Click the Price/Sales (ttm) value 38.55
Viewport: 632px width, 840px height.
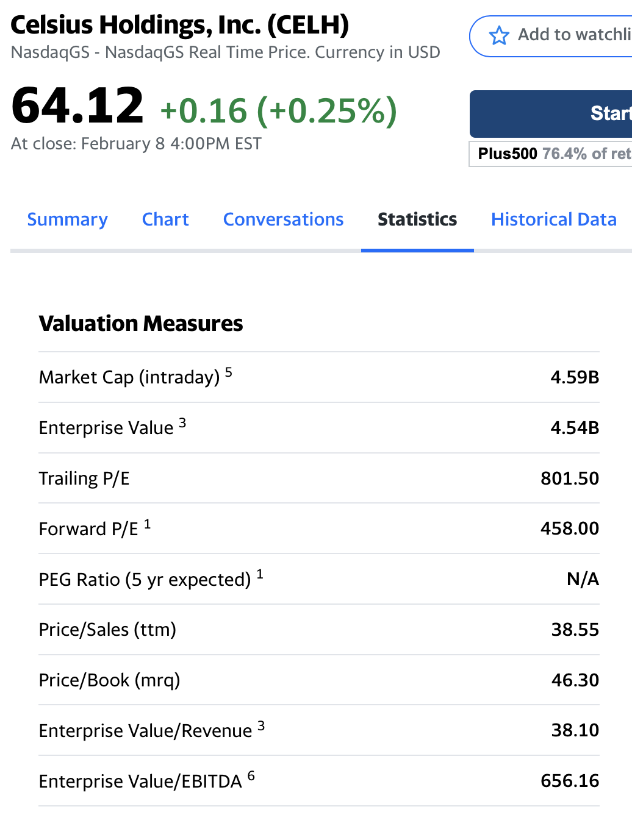pos(575,630)
